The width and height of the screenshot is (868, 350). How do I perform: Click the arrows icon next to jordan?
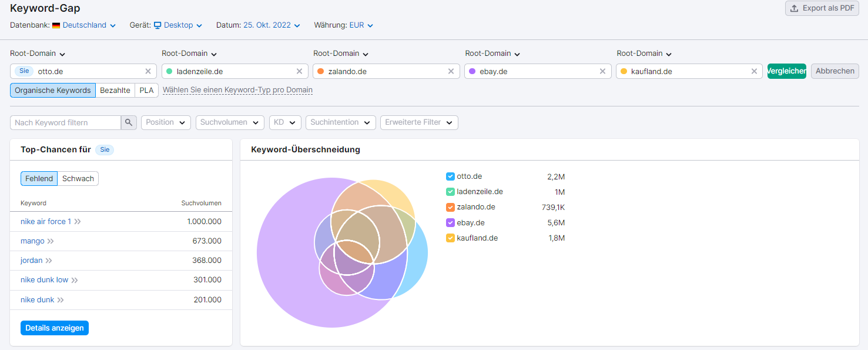49,261
